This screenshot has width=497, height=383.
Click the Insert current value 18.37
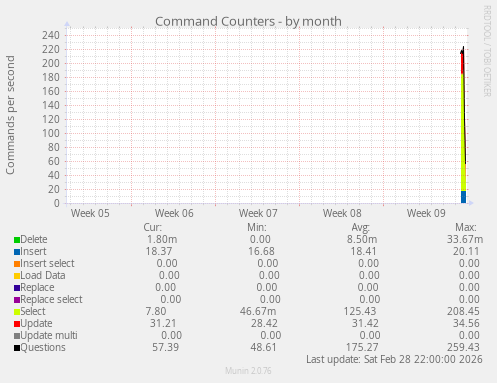(159, 251)
